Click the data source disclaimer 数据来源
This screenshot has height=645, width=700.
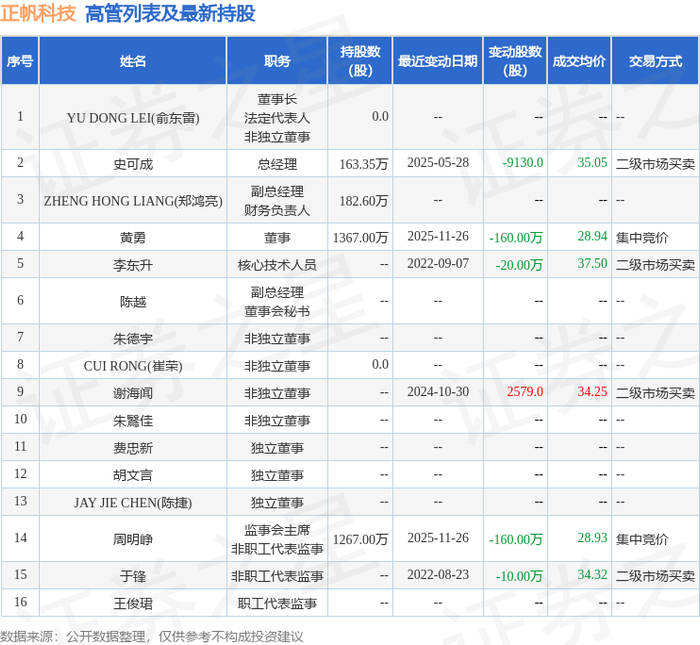[152, 637]
